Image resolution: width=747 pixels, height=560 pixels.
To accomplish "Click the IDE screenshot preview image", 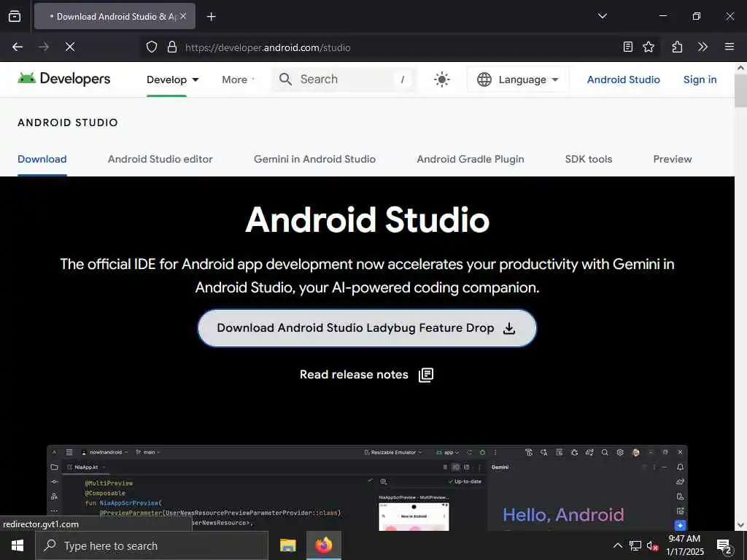I will (x=367, y=488).
